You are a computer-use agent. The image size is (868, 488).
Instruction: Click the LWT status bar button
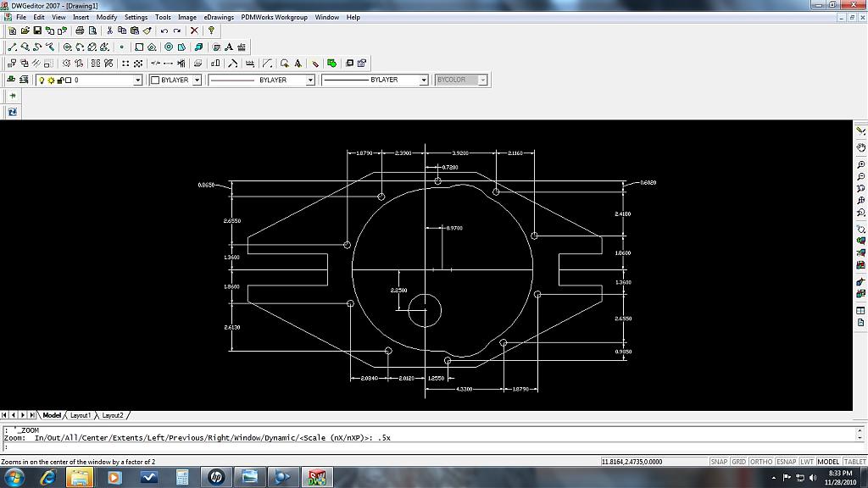pyautogui.click(x=807, y=462)
